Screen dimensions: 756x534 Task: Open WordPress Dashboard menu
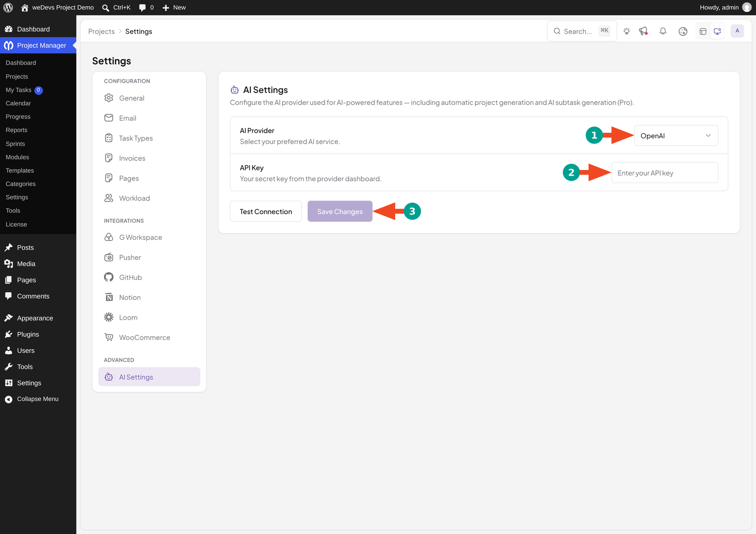click(x=38, y=29)
